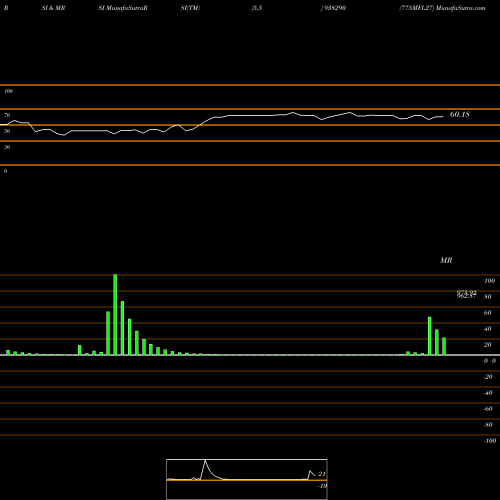This screenshot has width=500, height=500.
Task: Open the mini overview chart thumbnail
Action: (247, 479)
